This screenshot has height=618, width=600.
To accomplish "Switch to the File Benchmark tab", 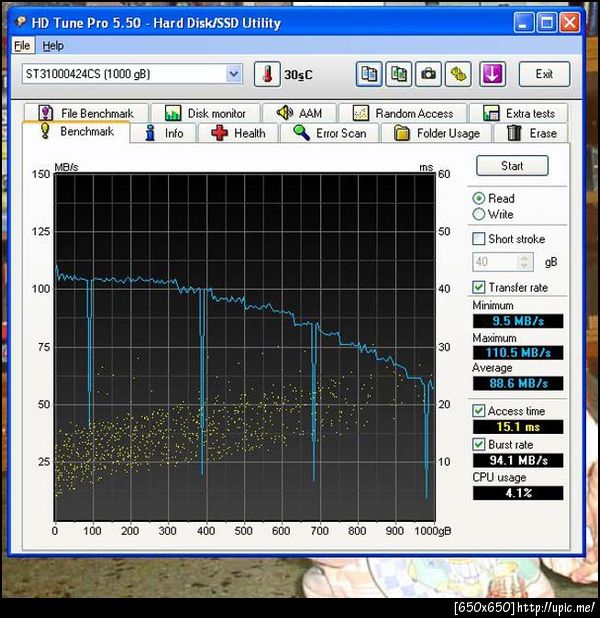I will pyautogui.click(x=86, y=114).
